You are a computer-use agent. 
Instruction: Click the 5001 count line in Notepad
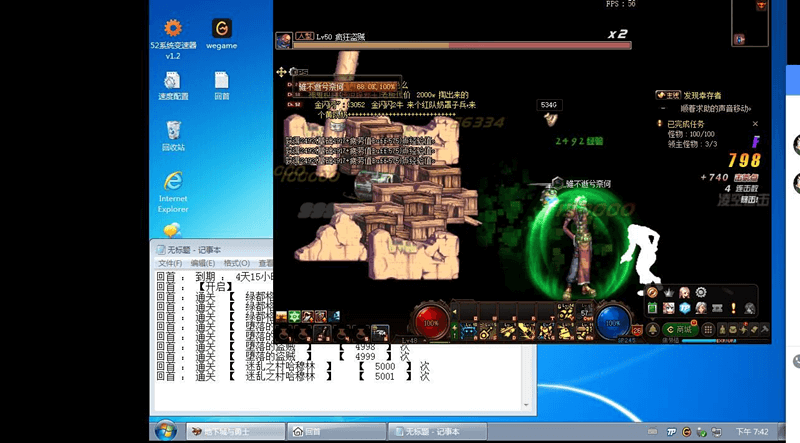pos(293,377)
